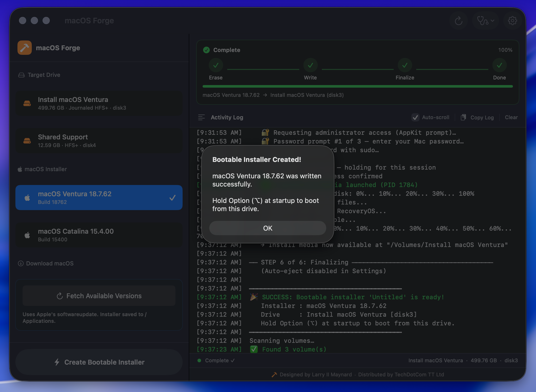The width and height of the screenshot is (536, 392).
Task: Click the Activity Log list icon
Action: tap(202, 117)
